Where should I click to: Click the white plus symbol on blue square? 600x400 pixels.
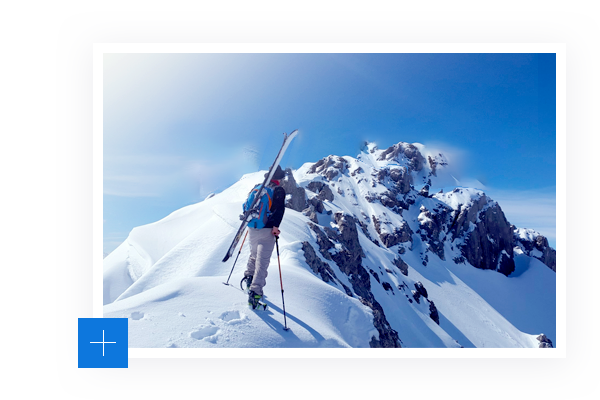(103, 343)
